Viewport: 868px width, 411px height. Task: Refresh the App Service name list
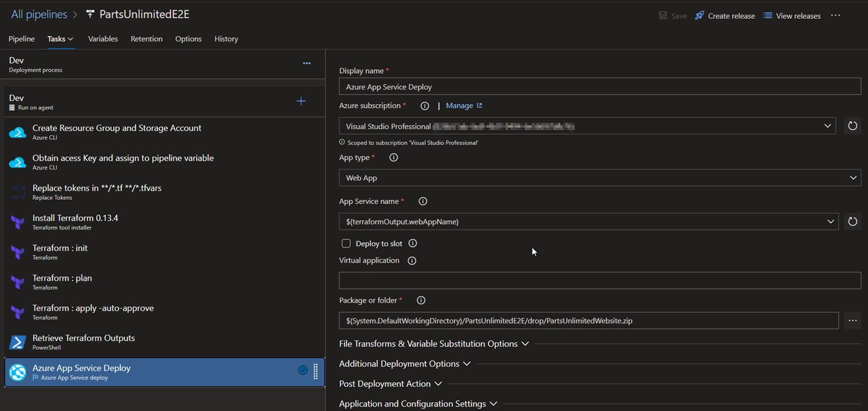pyautogui.click(x=852, y=221)
